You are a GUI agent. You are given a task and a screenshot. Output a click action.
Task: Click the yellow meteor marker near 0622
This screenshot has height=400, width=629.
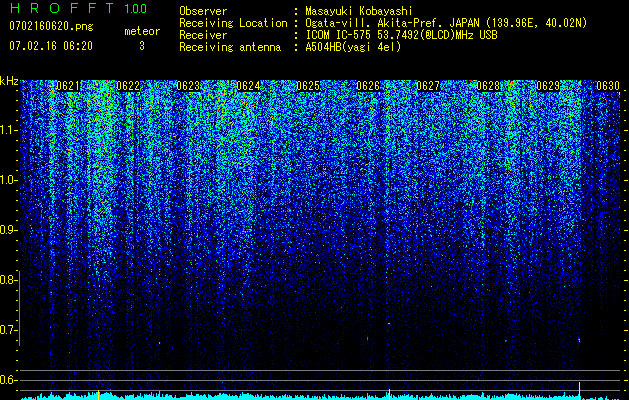pyautogui.click(x=98, y=395)
